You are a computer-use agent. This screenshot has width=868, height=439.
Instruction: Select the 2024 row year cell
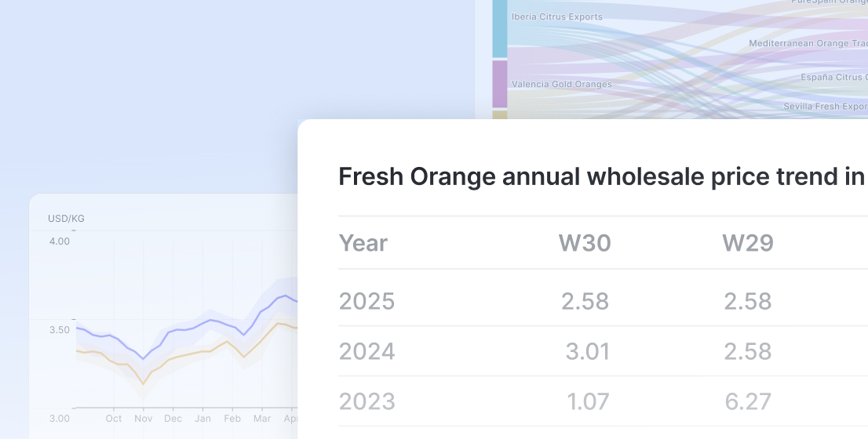coord(367,351)
